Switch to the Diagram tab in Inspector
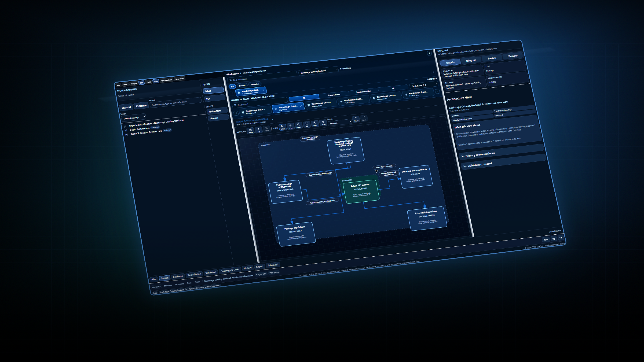The image size is (644, 362). (471, 60)
